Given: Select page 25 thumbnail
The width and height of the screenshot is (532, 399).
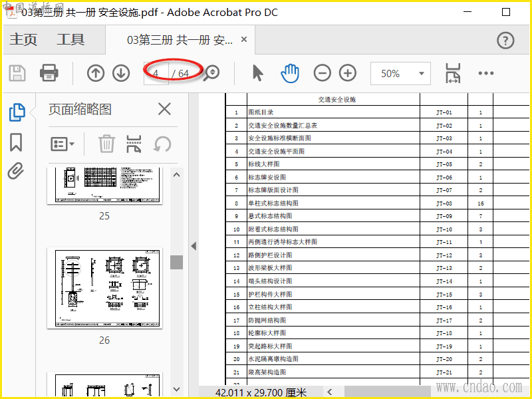Looking at the screenshot, I should pyautogui.click(x=104, y=186).
